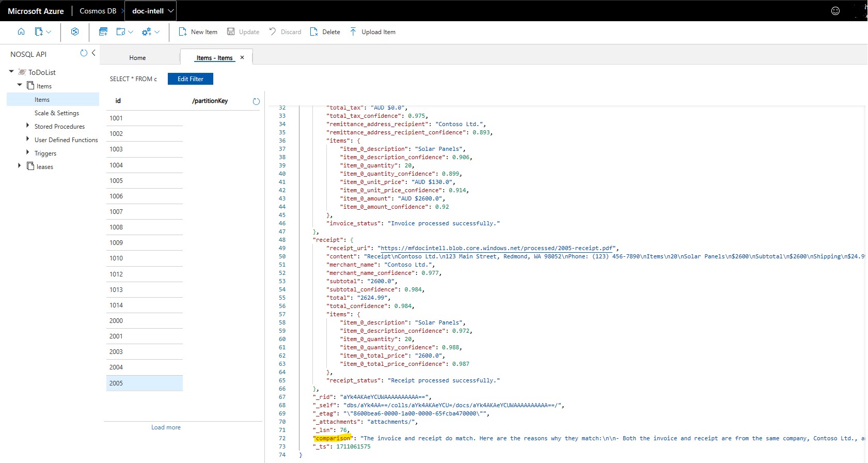Open the Synapse Link icon
This screenshot has width=868, height=463.
75,32
